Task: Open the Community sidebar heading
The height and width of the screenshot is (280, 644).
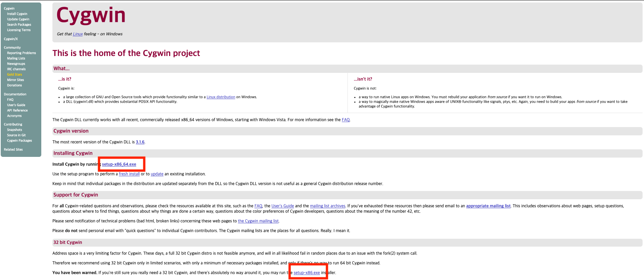Action: click(12, 47)
